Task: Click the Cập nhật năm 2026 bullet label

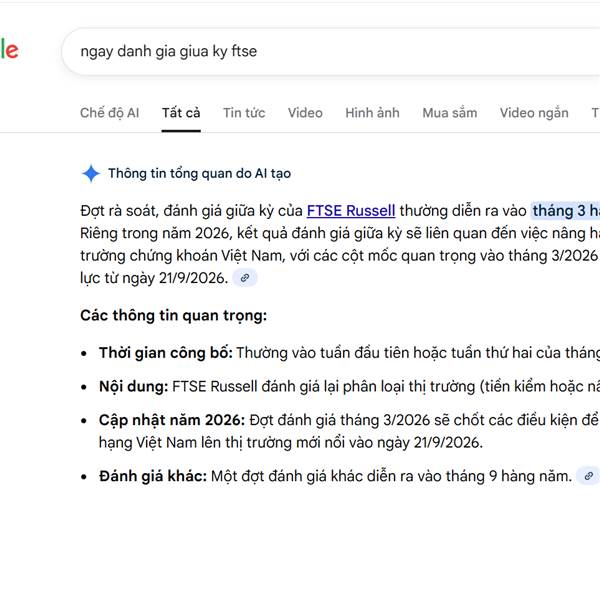Action: pos(172,420)
